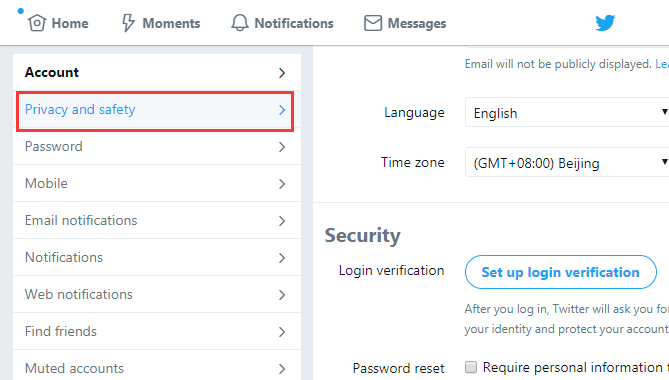Click the arrow next to Email notifications
Screen dimensions: 669x380
282,221
